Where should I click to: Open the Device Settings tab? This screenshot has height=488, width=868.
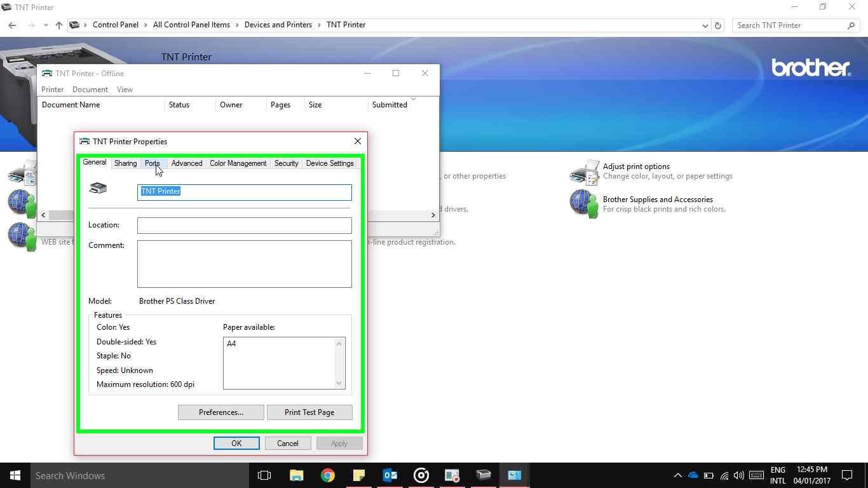(x=330, y=163)
